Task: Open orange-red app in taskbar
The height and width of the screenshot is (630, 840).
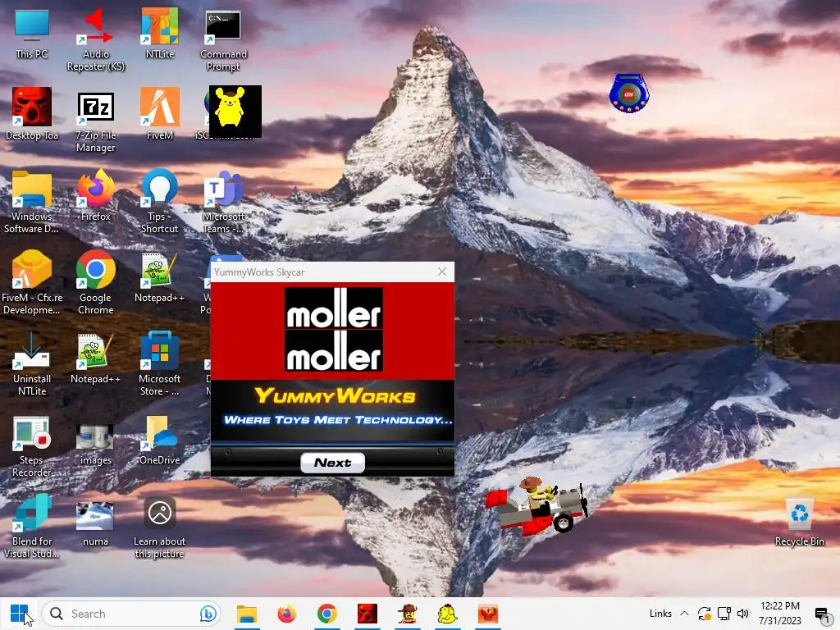Action: click(x=487, y=614)
